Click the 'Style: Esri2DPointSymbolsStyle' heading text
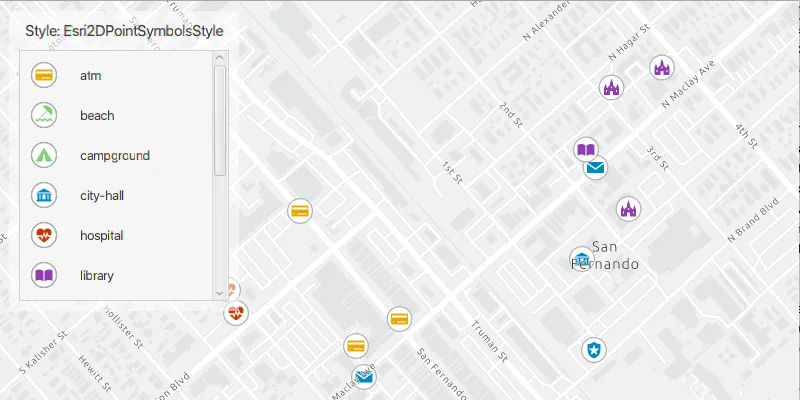This screenshot has height=400, width=800. 124,31
